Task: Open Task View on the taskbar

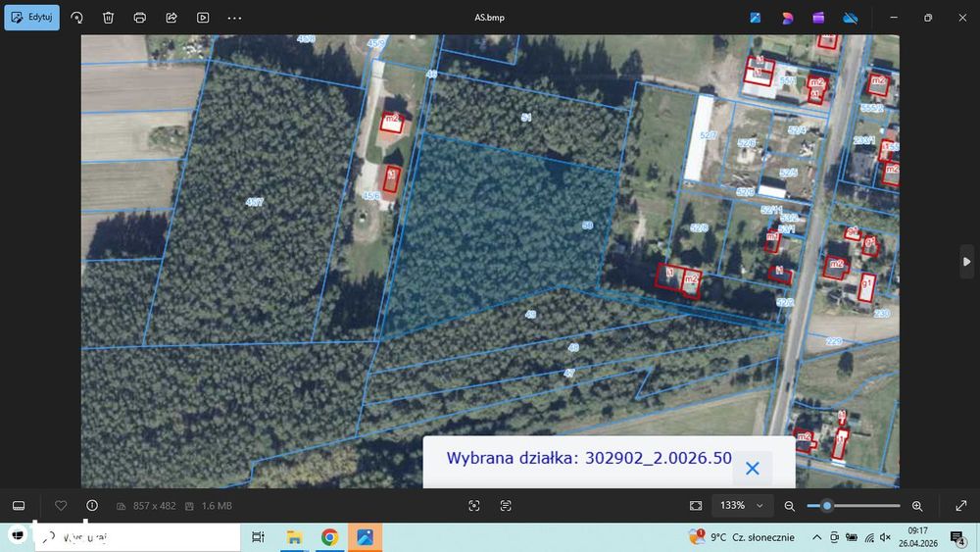Action: 258,537
